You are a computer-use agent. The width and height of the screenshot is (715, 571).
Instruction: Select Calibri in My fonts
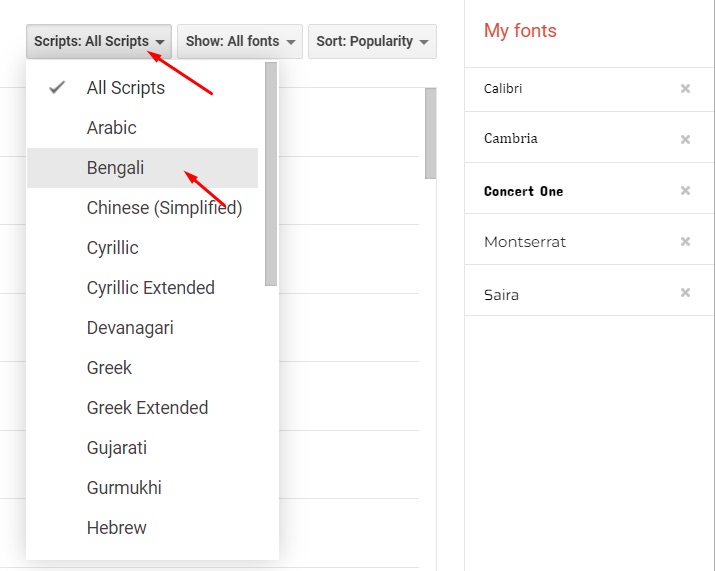(x=503, y=88)
